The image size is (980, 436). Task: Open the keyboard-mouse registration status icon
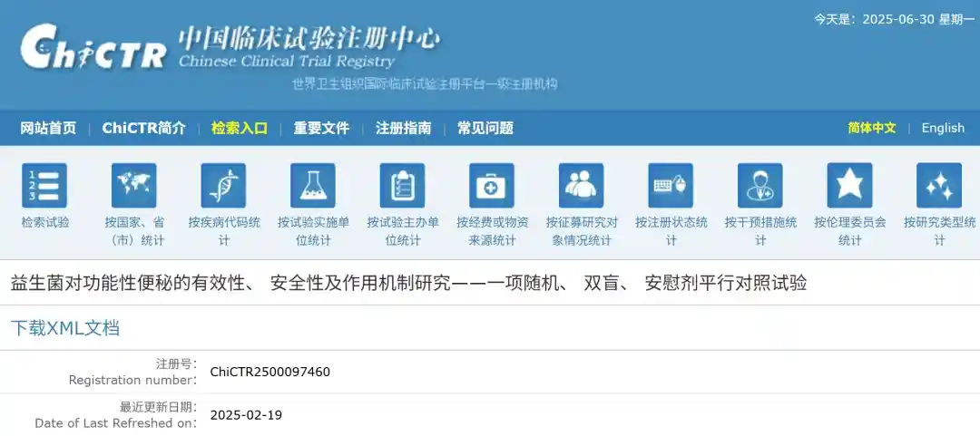point(671,186)
